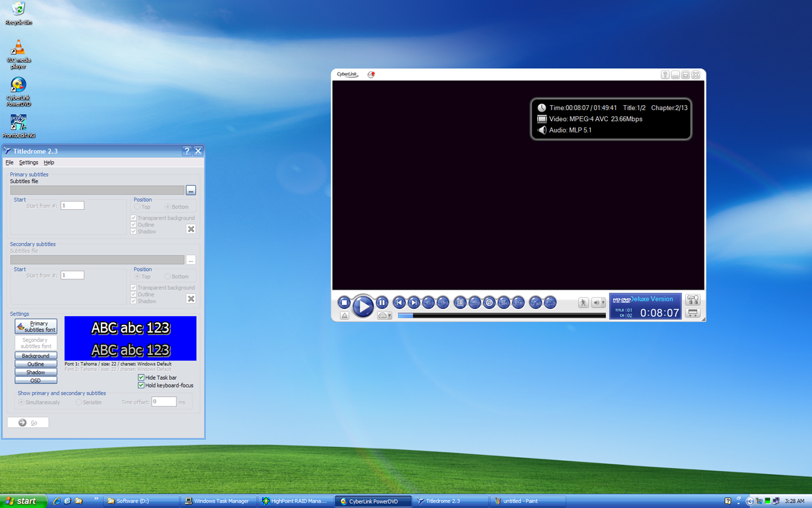Click the Eject button in PowerDVD
Screen dimensions: 812x508
[x=344, y=315]
